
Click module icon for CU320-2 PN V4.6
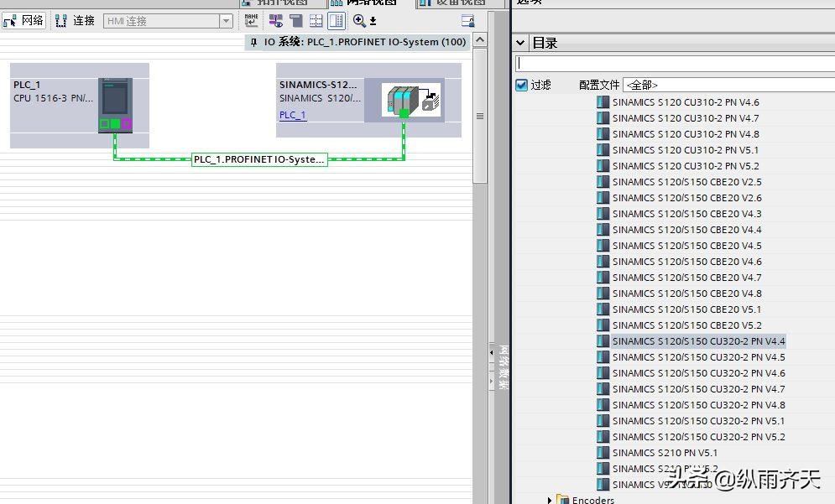(603, 373)
